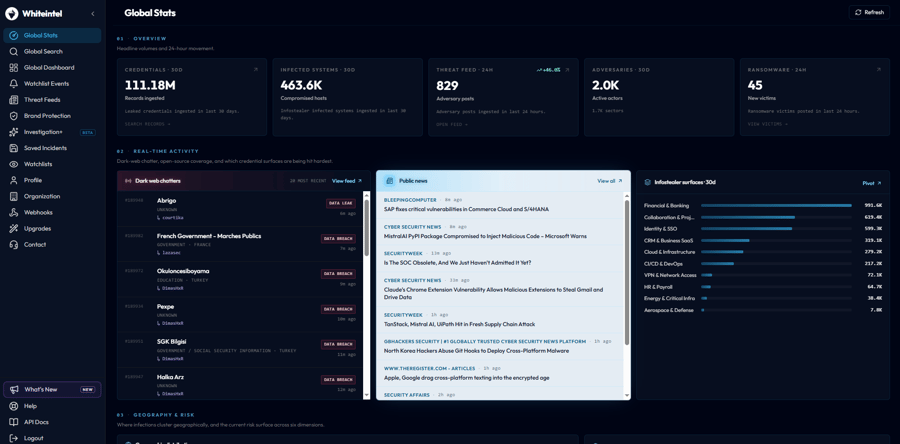
Task: Click the Upgrades wand icon
Action: click(x=14, y=228)
